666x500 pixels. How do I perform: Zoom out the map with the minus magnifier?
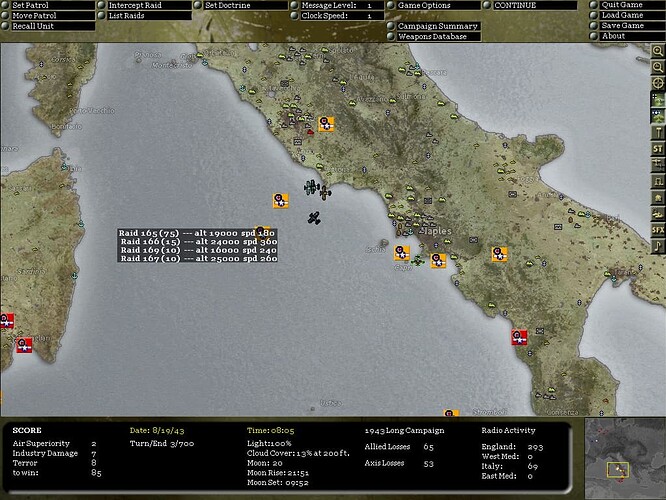[658, 67]
